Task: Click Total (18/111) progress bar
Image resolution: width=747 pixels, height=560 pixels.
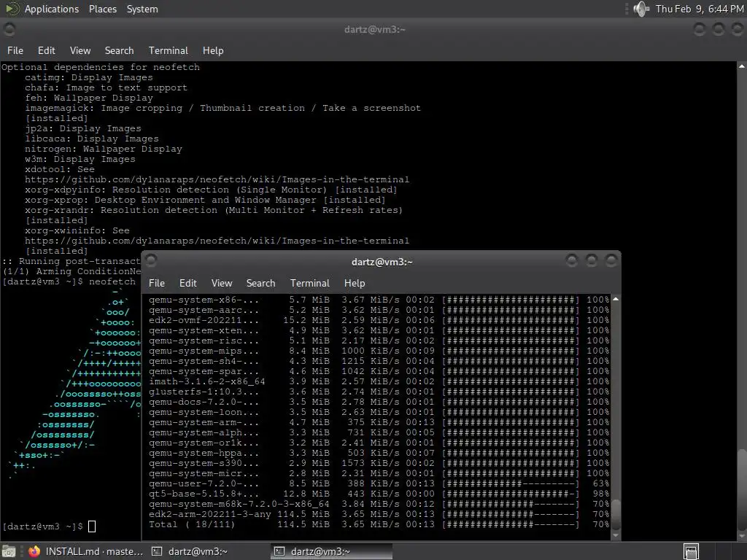Action: point(510,524)
